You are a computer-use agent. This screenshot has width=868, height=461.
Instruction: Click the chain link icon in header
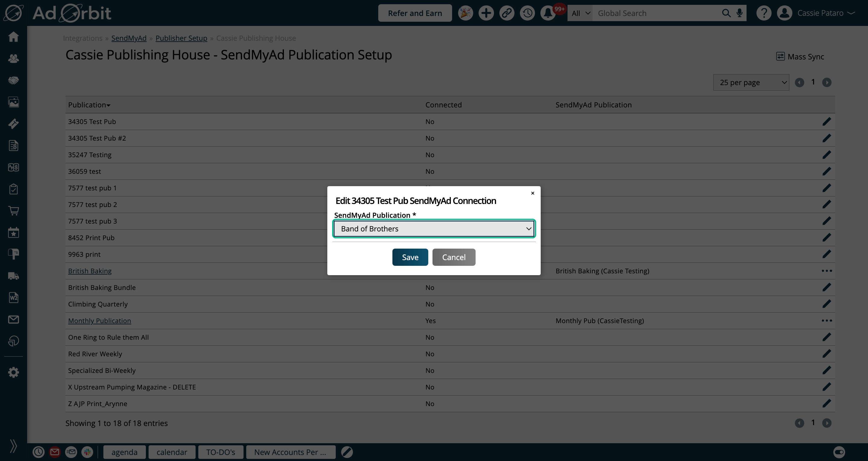pos(506,13)
